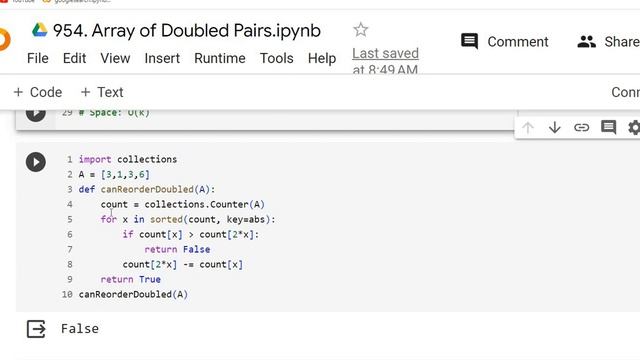Image resolution: width=640 pixels, height=360 pixels.
Task: Open the Tools menu
Action: pyautogui.click(x=276, y=58)
